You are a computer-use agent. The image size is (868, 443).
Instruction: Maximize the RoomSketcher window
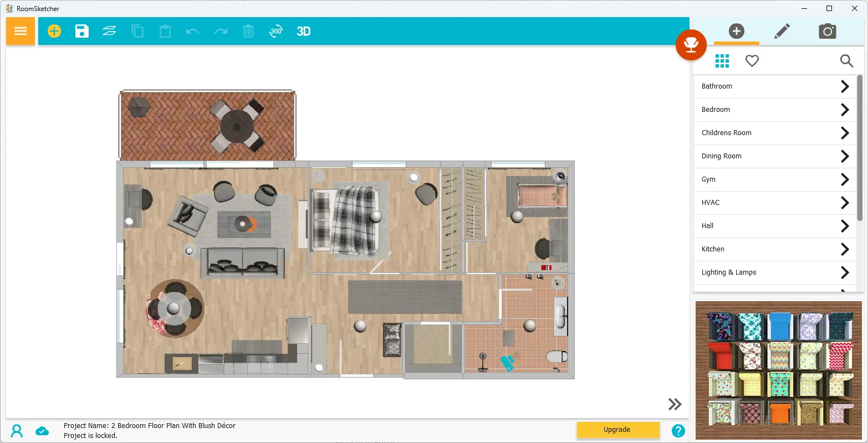click(829, 8)
